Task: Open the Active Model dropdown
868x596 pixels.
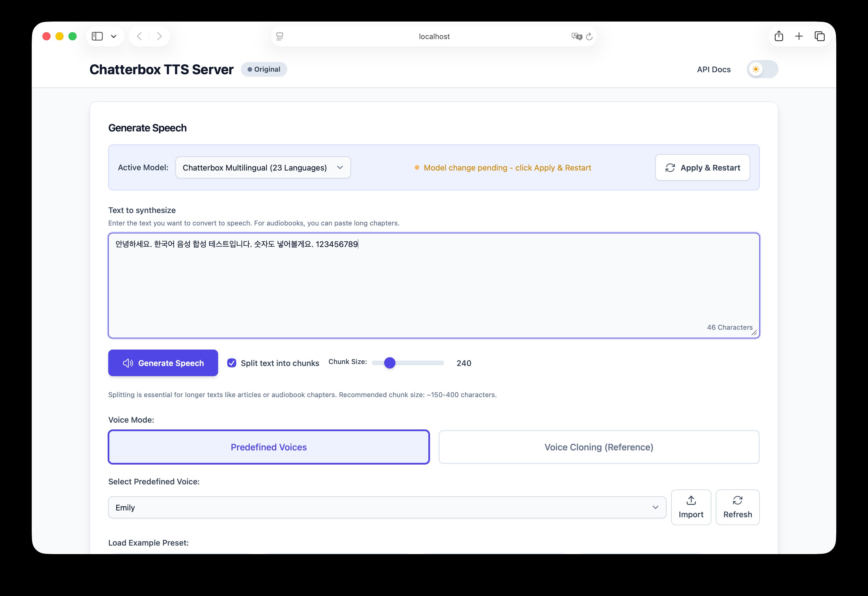Action: [x=263, y=168]
